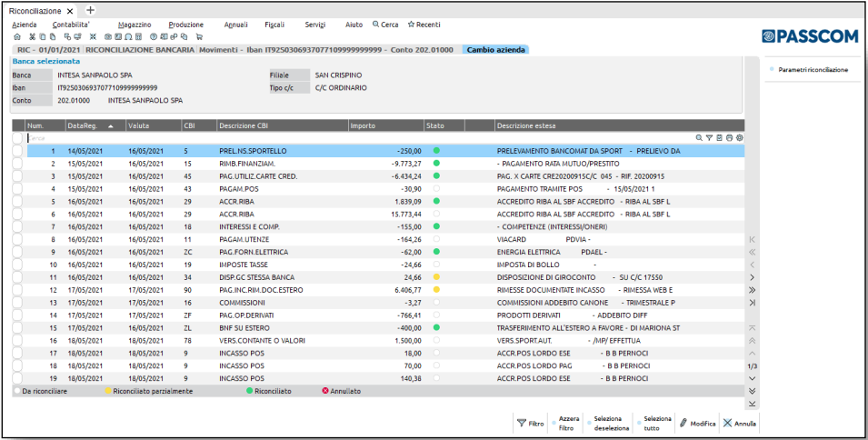The image size is (868, 440).
Task: Select the row BNF SU ESTERO
Action: coord(385,328)
